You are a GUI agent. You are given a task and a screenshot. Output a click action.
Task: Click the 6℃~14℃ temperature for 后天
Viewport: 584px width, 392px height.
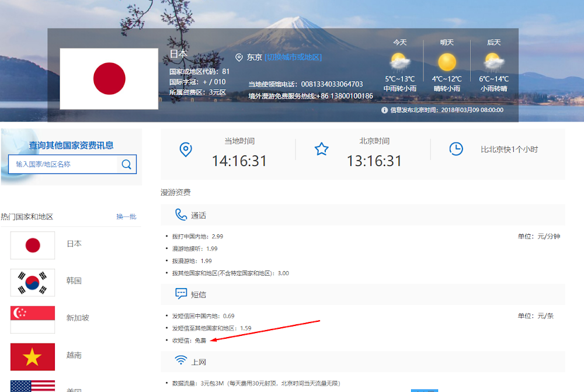click(x=494, y=79)
